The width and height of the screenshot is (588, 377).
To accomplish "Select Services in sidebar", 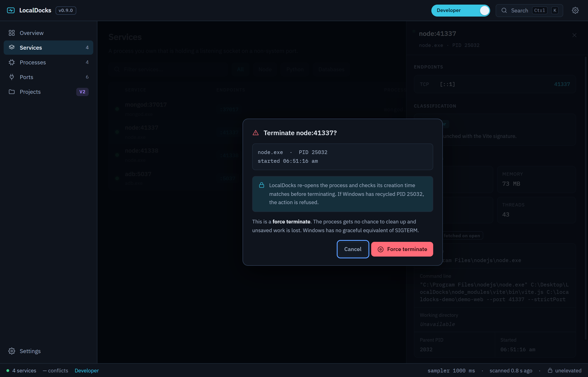I will point(48,48).
